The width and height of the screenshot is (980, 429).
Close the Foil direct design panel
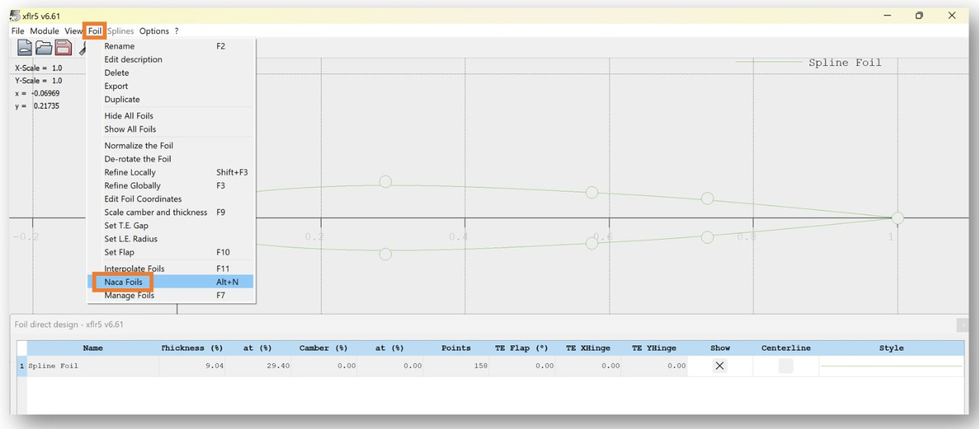(x=962, y=326)
